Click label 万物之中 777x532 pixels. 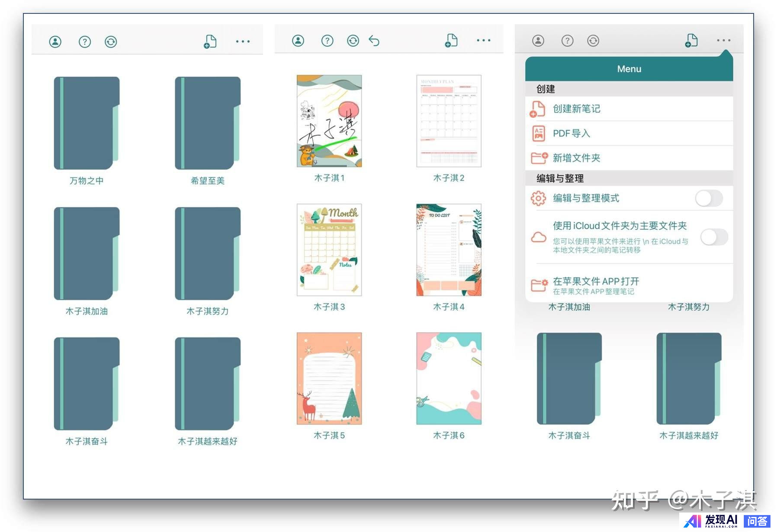[87, 181]
